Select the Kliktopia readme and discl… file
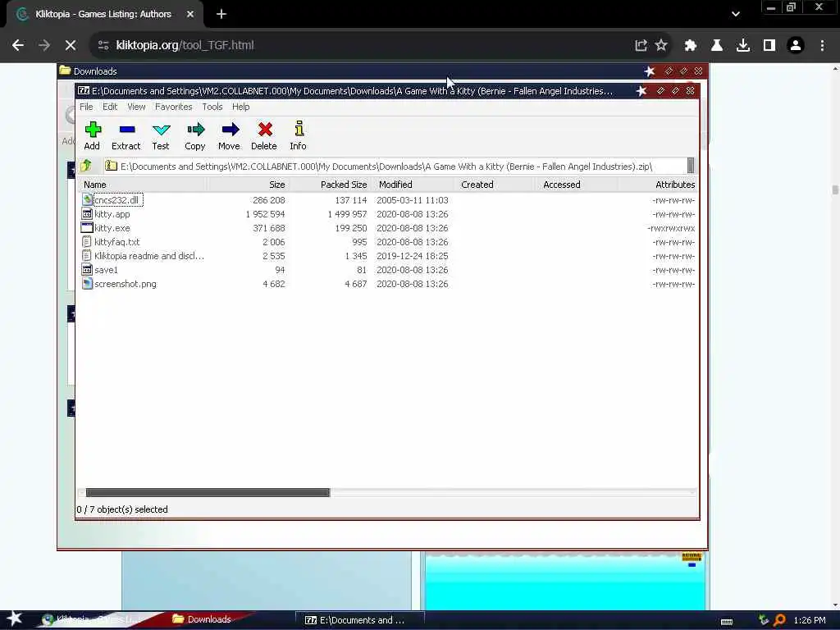Viewport: 840px width, 630px height. [x=149, y=256]
